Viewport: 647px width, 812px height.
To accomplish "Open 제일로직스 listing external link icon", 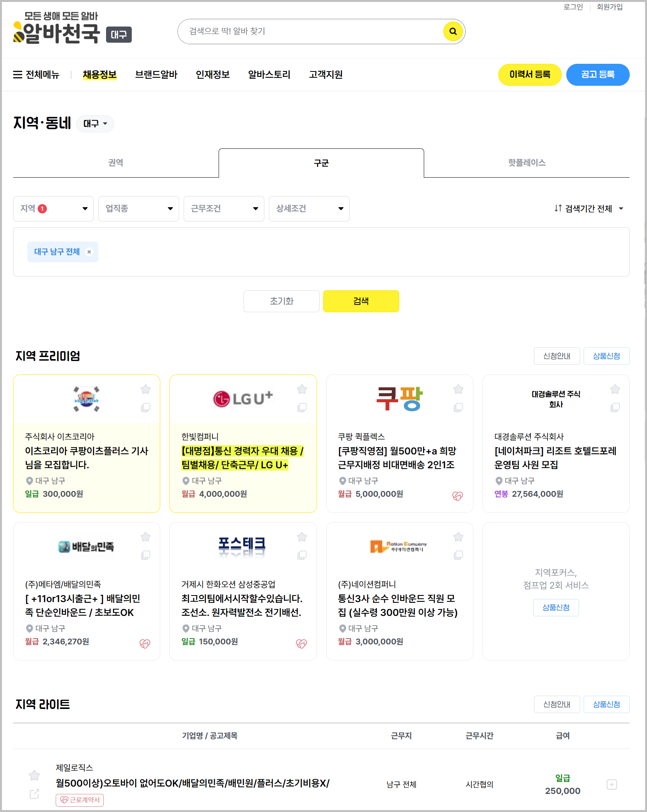I will pyautogui.click(x=35, y=794).
